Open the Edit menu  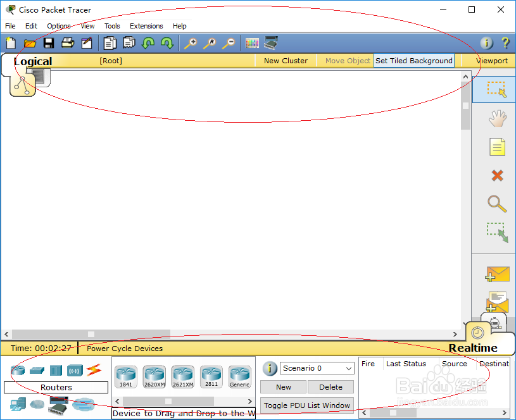click(31, 26)
